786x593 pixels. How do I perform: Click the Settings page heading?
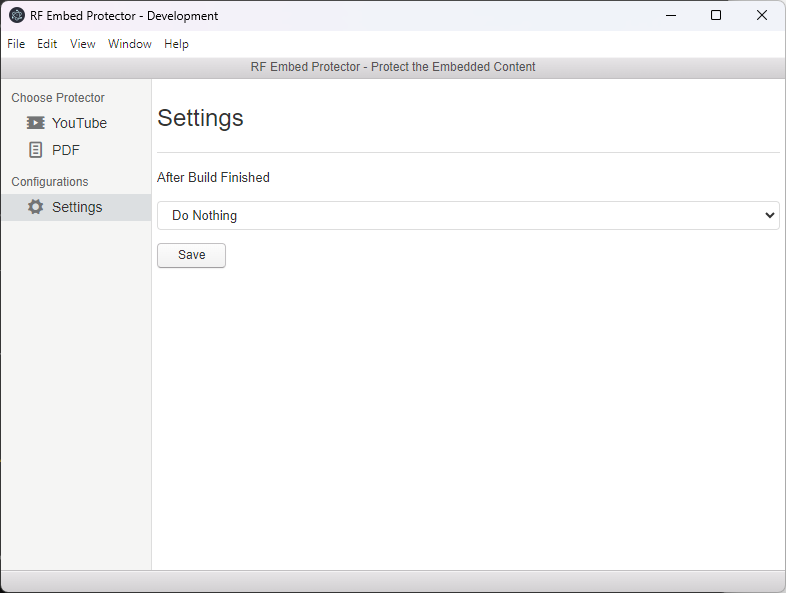tap(201, 118)
